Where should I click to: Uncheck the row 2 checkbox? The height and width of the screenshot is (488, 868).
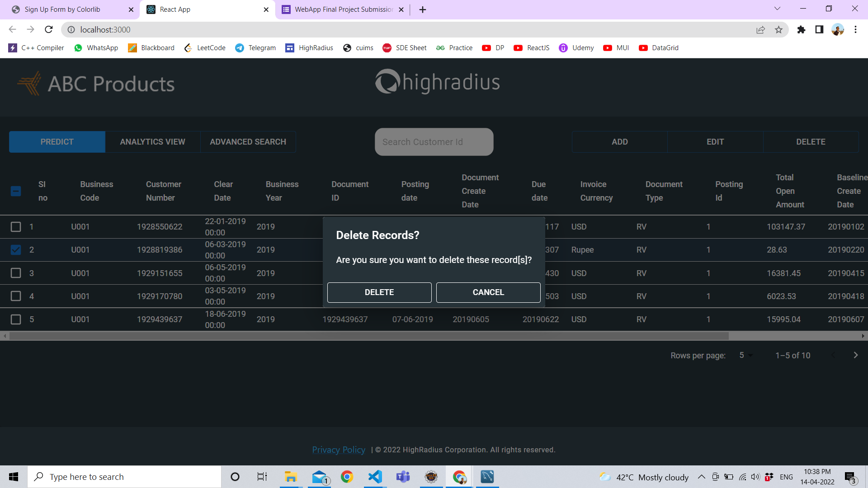pos(16,249)
